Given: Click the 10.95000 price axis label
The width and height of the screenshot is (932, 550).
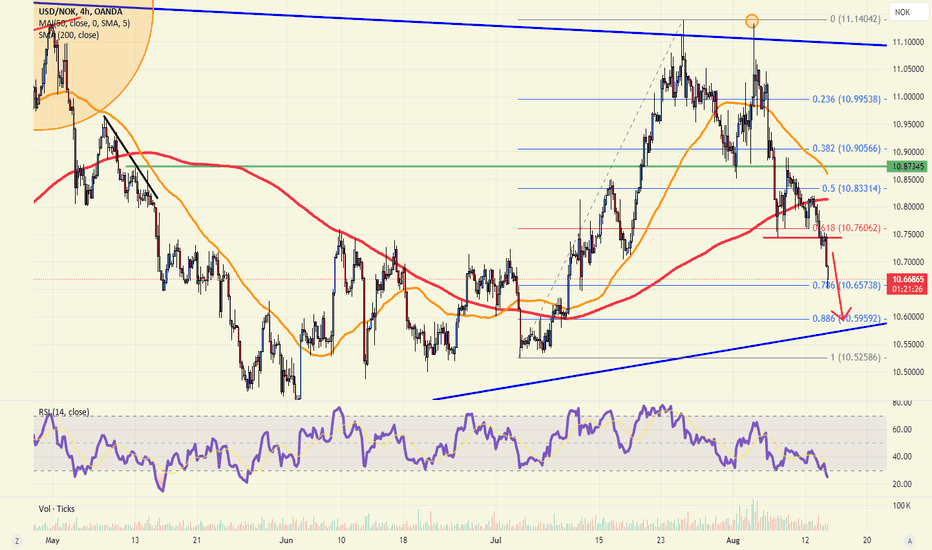Looking at the screenshot, I should coord(908,124).
